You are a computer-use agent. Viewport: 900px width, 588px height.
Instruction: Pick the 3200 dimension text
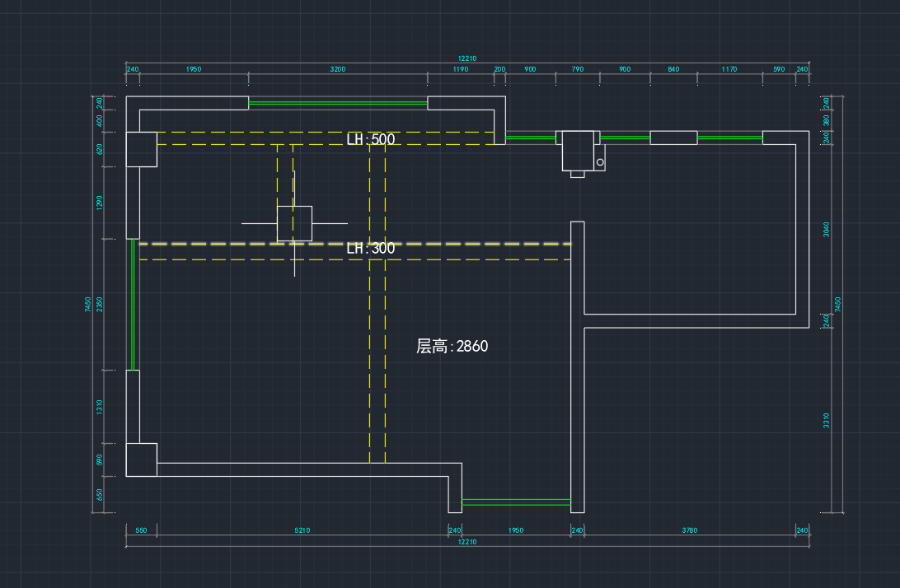point(338,69)
